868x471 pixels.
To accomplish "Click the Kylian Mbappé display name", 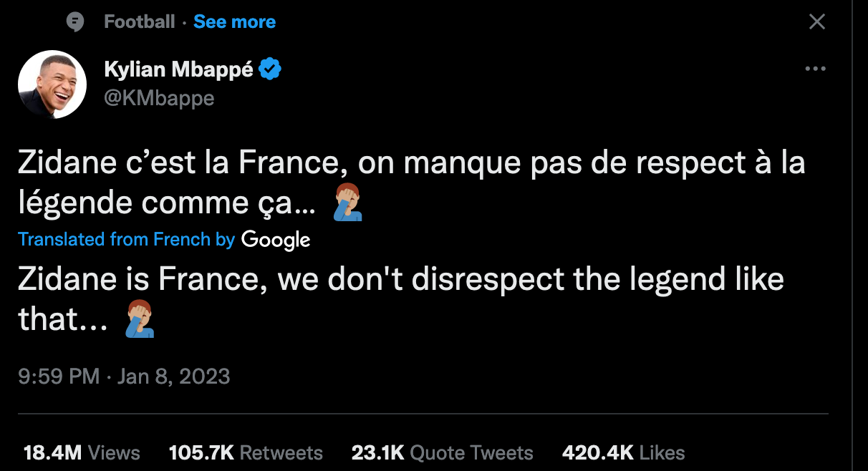I will 178,69.
